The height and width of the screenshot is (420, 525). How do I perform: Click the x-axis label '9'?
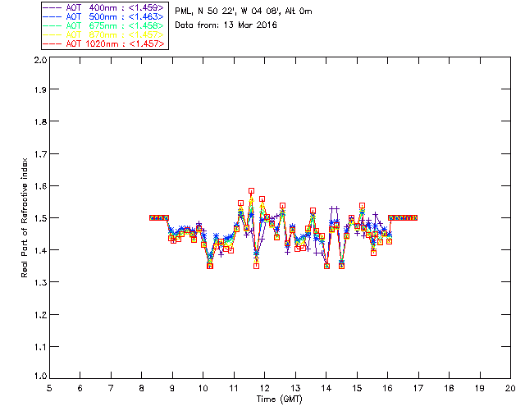[x=172, y=388]
